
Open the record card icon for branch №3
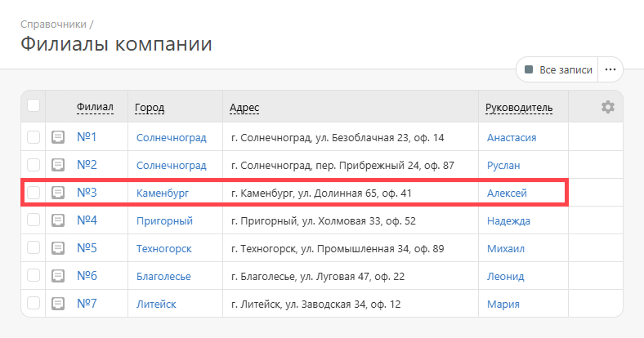tap(58, 193)
